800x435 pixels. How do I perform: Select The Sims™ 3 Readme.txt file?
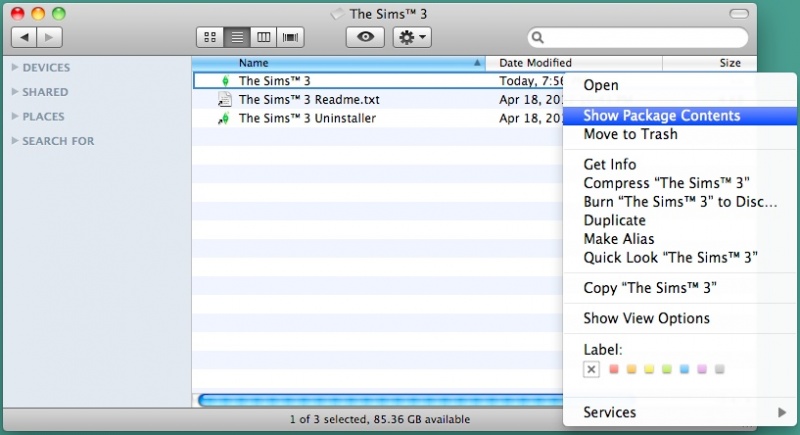click(309, 99)
